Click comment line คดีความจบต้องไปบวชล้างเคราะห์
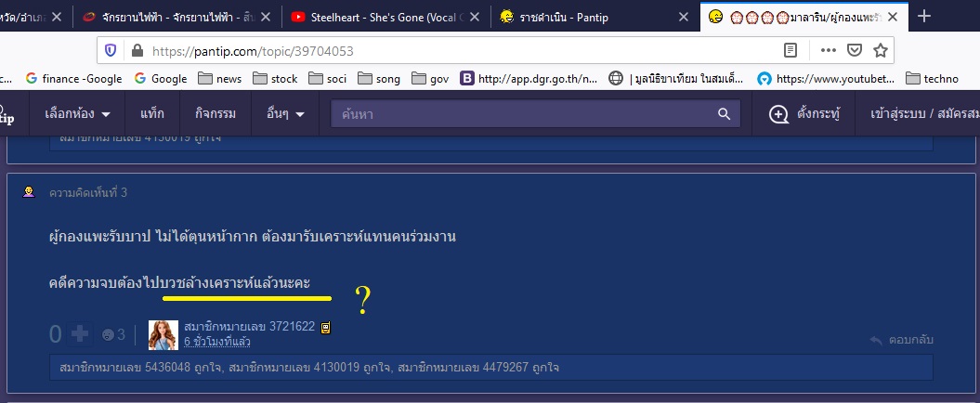 (x=180, y=283)
